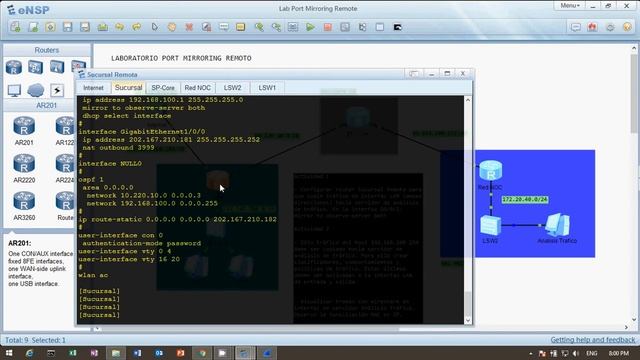Click the Save Topology icon
Screen dimensions: 640x360
point(67,27)
